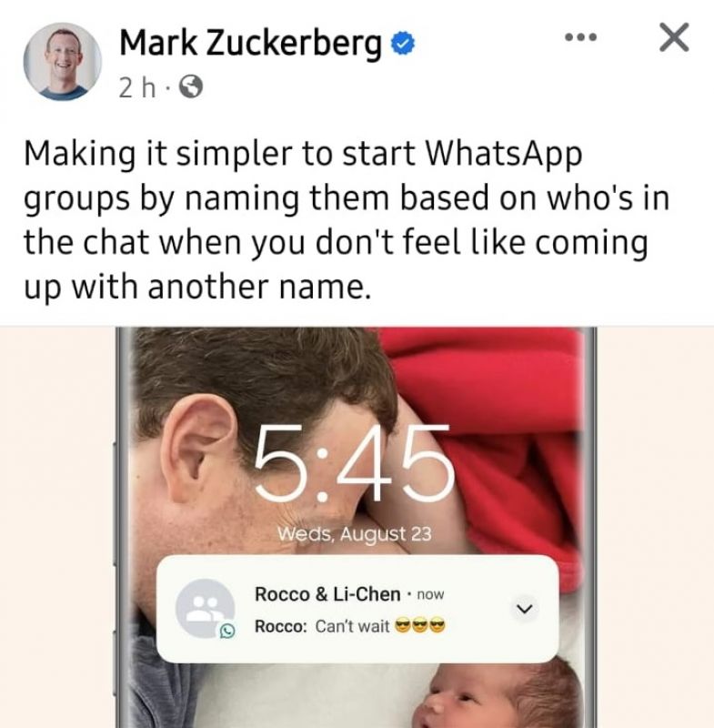Click the 'now' notification time label
The width and height of the screenshot is (714, 728).
(430, 594)
